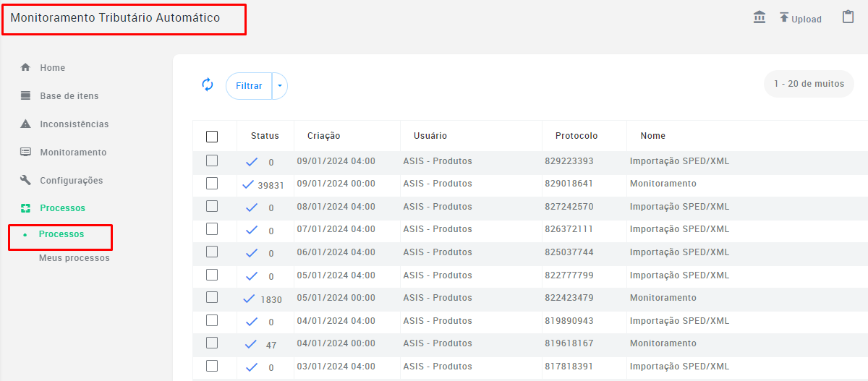Toggle the select-all checkbox in table header
868x381 pixels.
click(212, 136)
